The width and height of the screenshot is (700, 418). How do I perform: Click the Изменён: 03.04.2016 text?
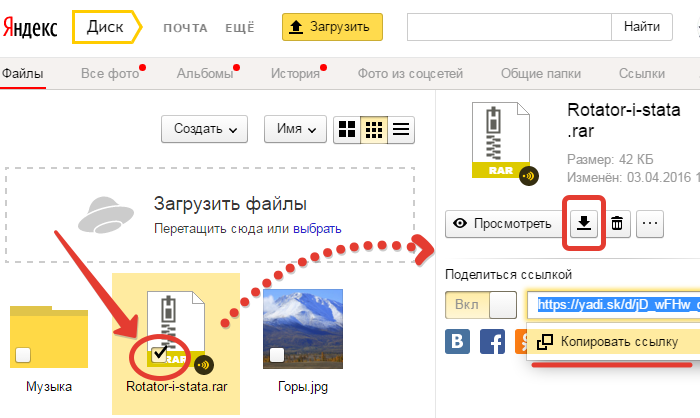(x=629, y=178)
